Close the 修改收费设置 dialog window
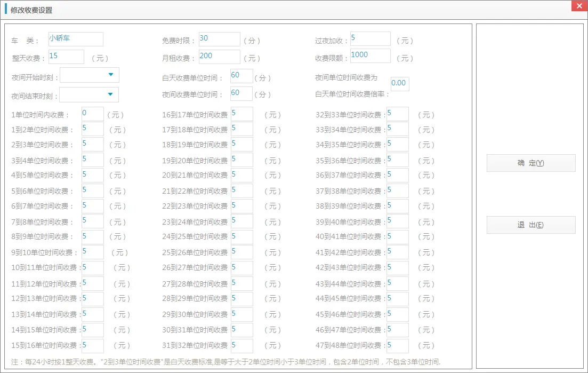This screenshot has height=373, width=588. (x=579, y=6)
